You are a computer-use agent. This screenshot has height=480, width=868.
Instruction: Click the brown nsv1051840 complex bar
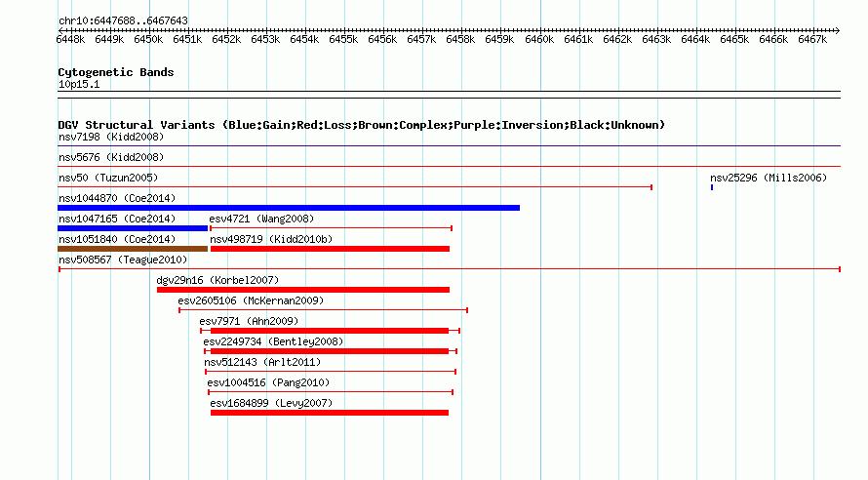(133, 249)
